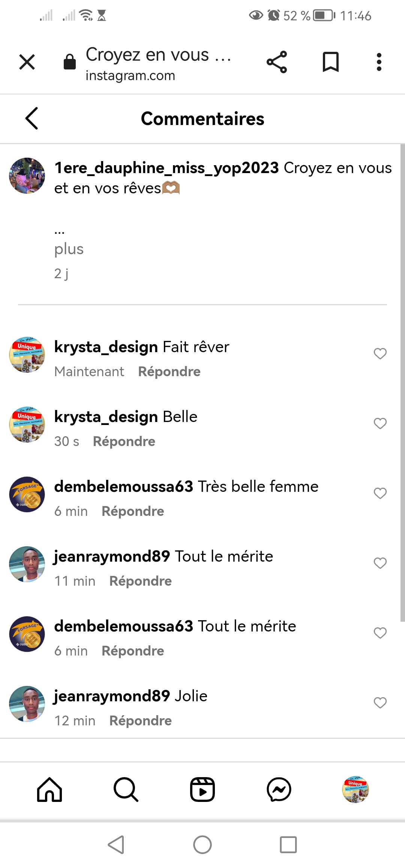
Task: Open the three-dot browser menu
Action: click(379, 62)
